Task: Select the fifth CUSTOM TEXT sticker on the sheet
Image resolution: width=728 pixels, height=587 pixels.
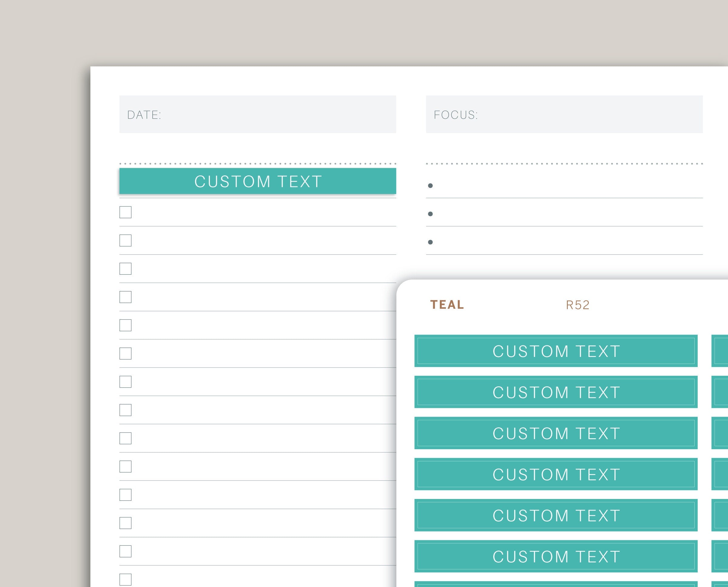Action: point(556,515)
